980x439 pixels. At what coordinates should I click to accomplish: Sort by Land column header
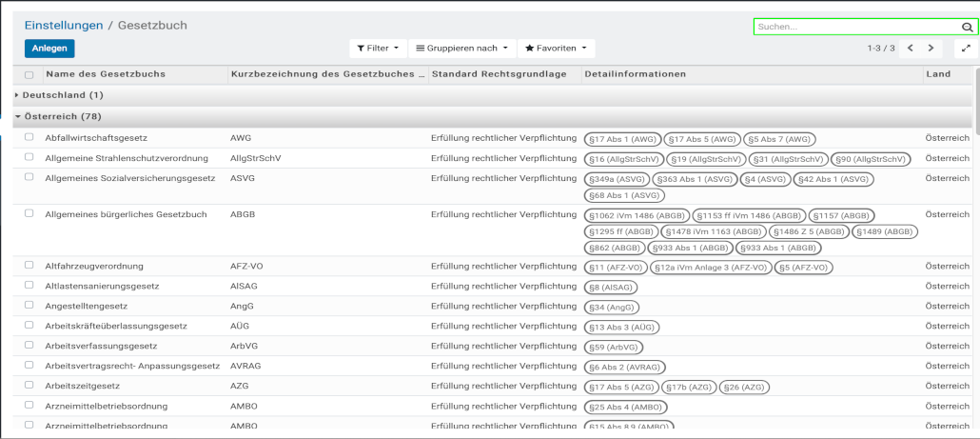click(x=938, y=74)
